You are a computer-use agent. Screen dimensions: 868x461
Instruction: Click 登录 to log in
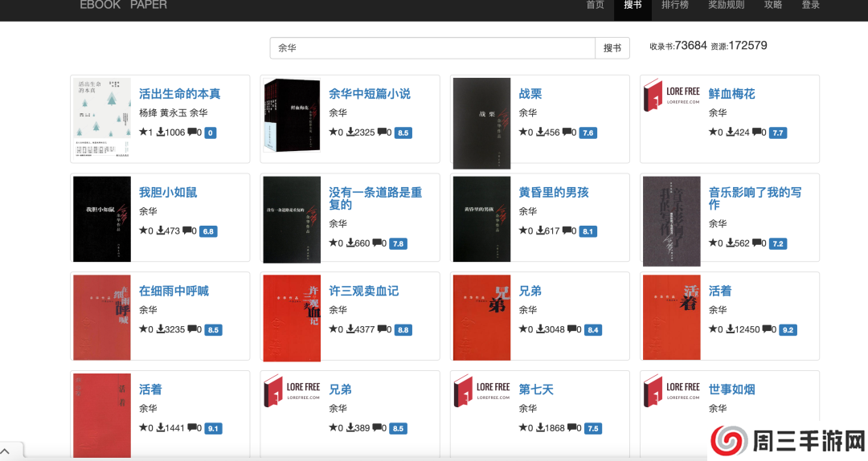pos(810,5)
